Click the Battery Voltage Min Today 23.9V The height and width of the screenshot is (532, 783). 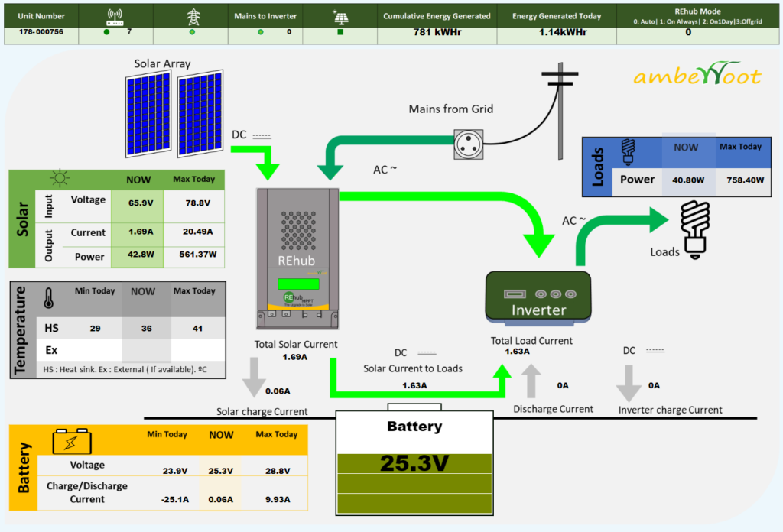[175, 471]
